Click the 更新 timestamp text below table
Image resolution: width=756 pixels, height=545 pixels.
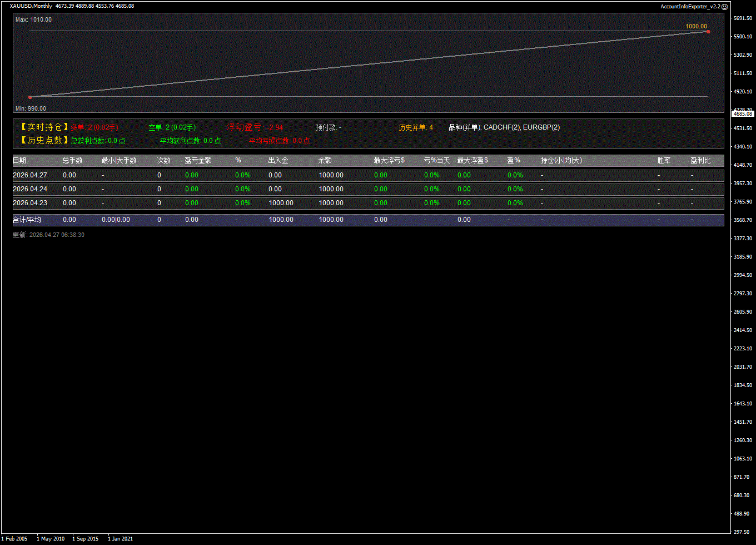(48, 235)
